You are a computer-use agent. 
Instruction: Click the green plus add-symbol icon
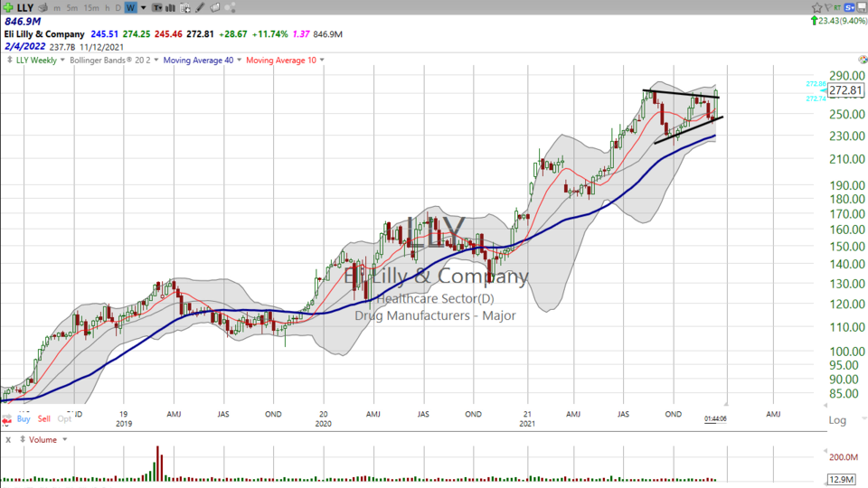(8, 7)
